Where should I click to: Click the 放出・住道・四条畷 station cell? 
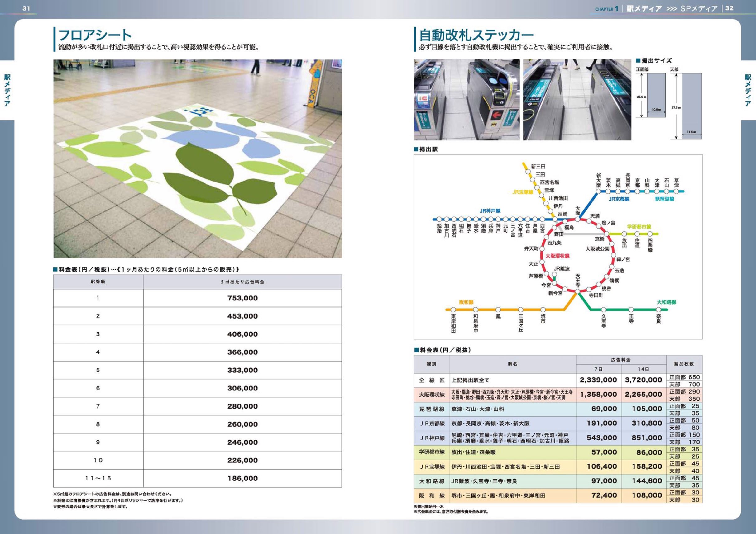[x=513, y=452]
